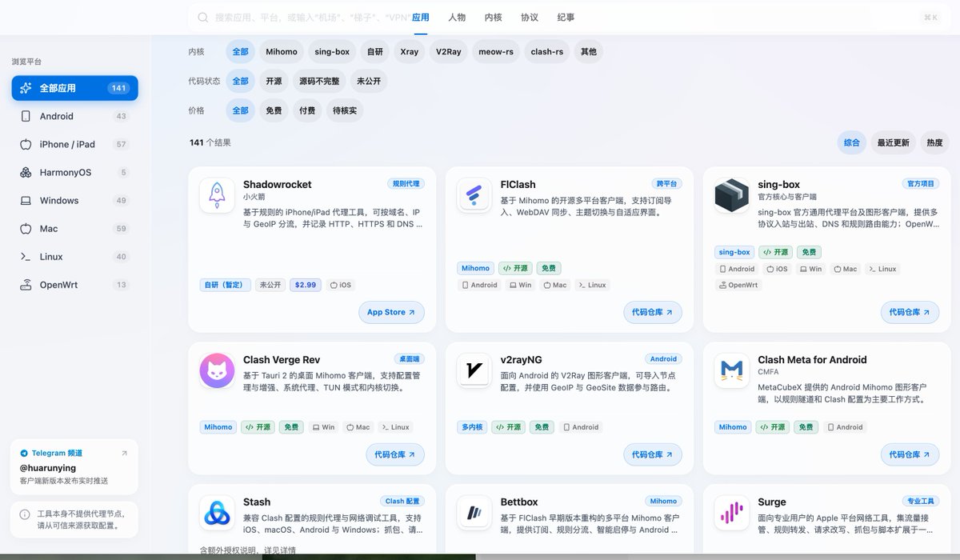This screenshot has width=960, height=560.
Task: Click the Windows laptop icon in sidebar
Action: 26,200
